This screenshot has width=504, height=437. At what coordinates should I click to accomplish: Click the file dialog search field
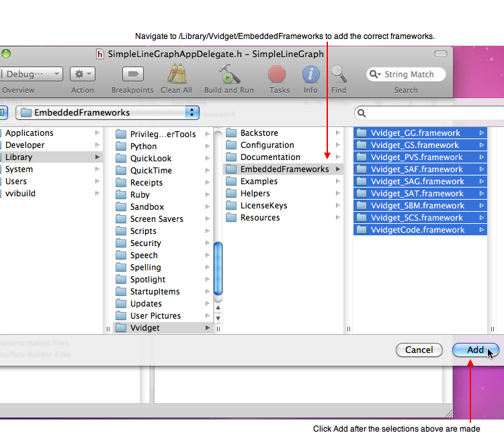(x=429, y=113)
